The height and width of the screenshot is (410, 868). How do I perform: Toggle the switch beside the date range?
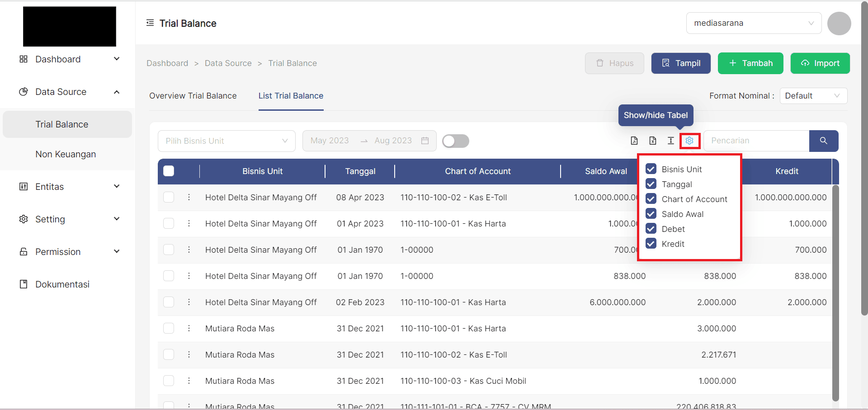[x=455, y=141]
